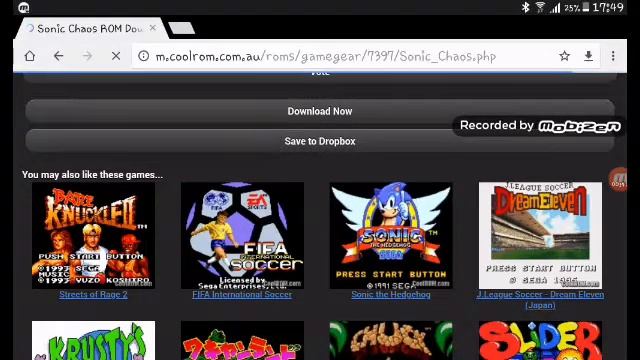Tap the Wi-Fi status icon
The image size is (640, 360).
pos(540,7)
